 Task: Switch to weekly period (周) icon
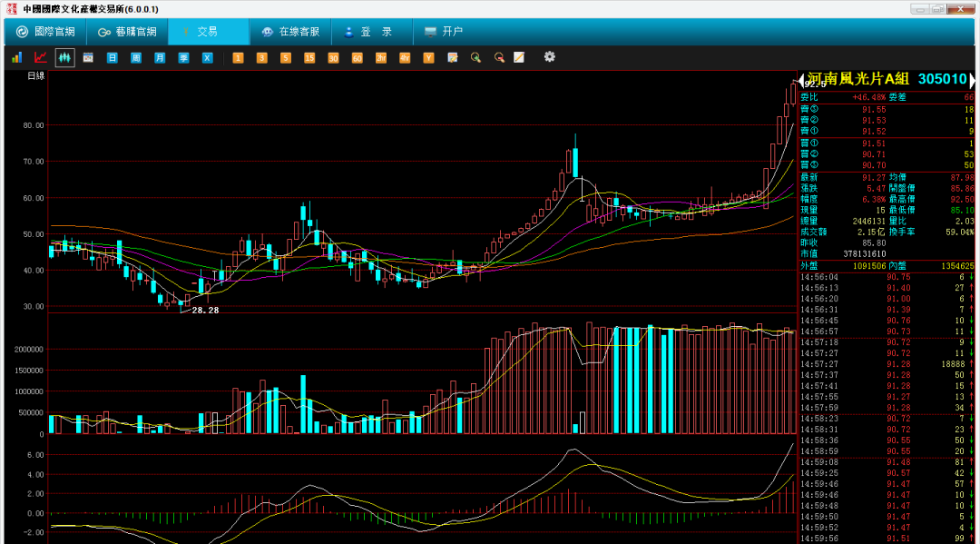[x=135, y=57]
